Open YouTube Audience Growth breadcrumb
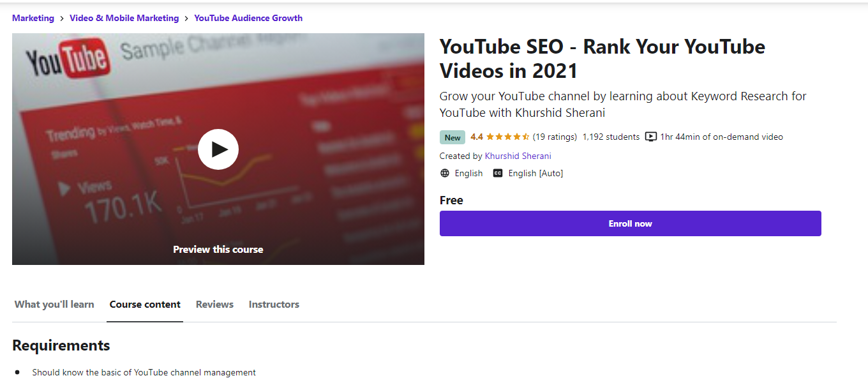868x392 pixels. [x=248, y=18]
